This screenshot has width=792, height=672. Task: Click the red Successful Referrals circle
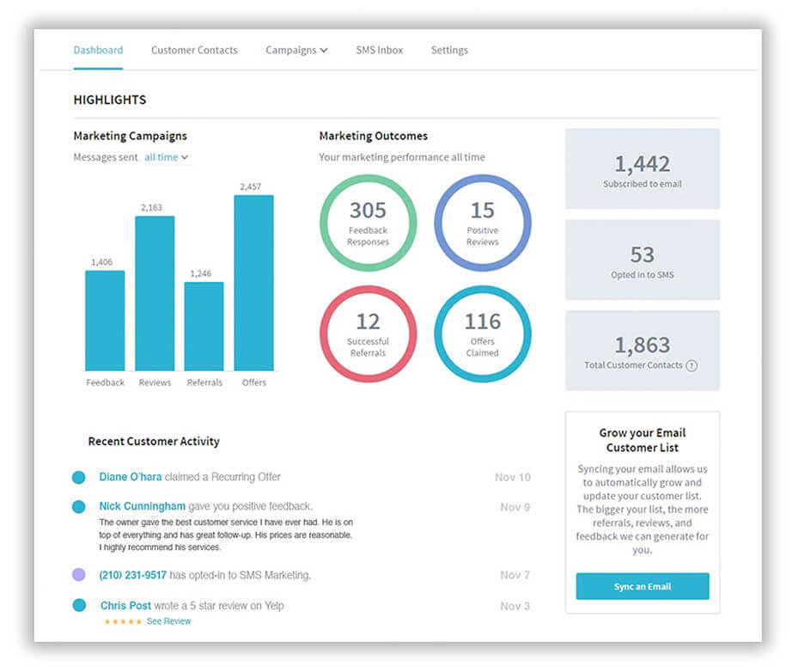pyautogui.click(x=368, y=333)
